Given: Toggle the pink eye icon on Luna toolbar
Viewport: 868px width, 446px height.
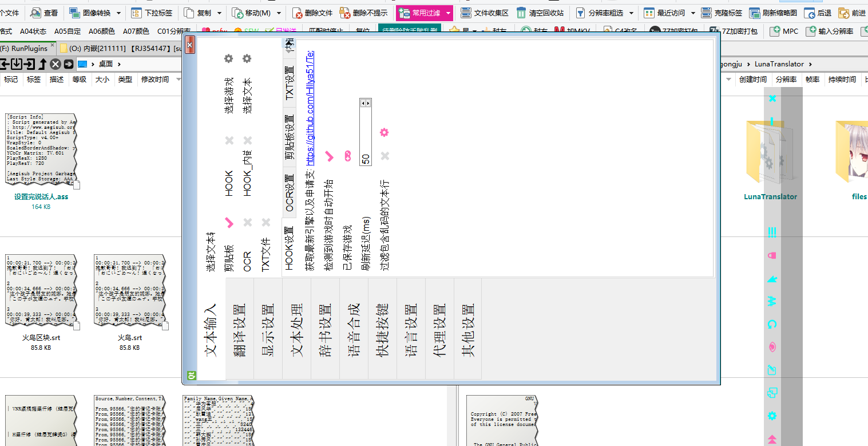Looking at the screenshot, I should tap(772, 347).
